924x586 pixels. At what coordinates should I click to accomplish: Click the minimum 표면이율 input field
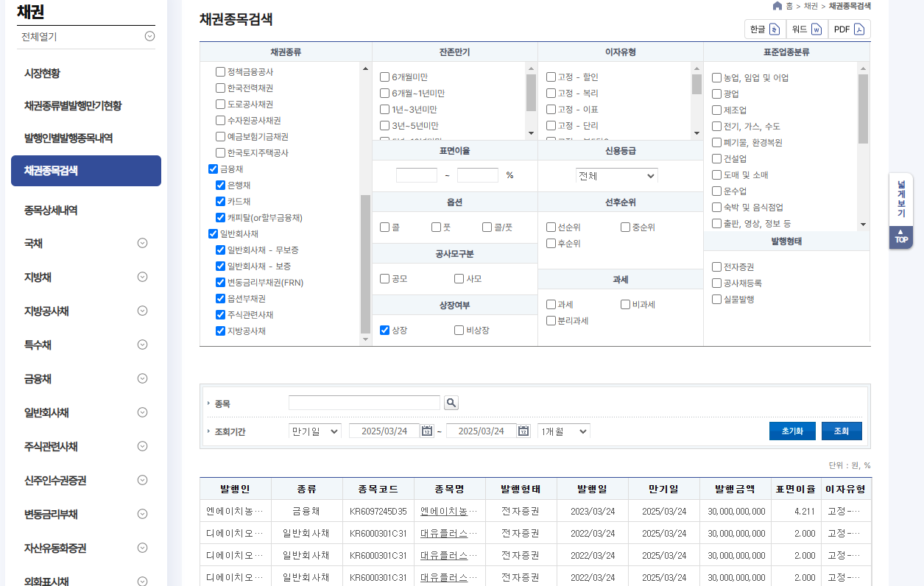[417, 176]
